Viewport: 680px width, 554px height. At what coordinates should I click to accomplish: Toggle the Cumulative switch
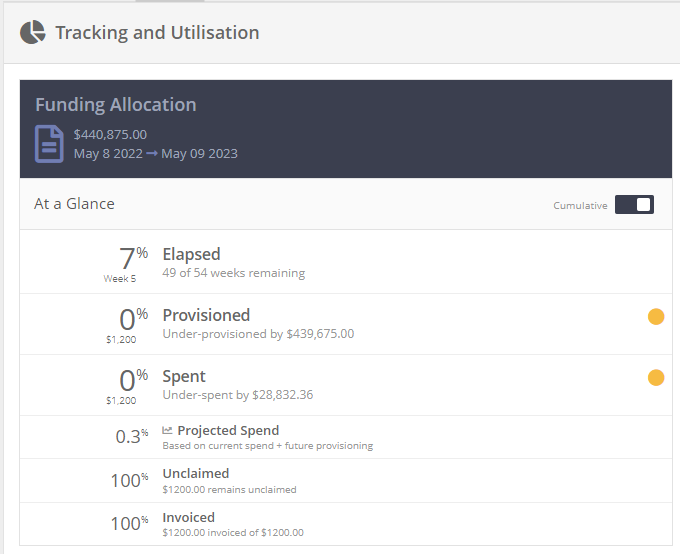634,205
